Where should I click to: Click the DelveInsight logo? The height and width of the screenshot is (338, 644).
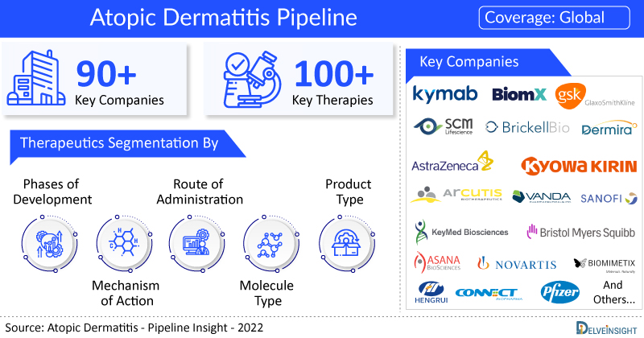coord(607,328)
